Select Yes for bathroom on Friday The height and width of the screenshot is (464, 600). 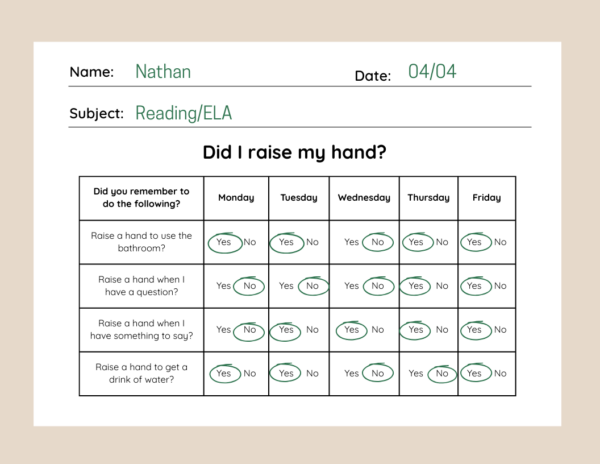click(474, 242)
